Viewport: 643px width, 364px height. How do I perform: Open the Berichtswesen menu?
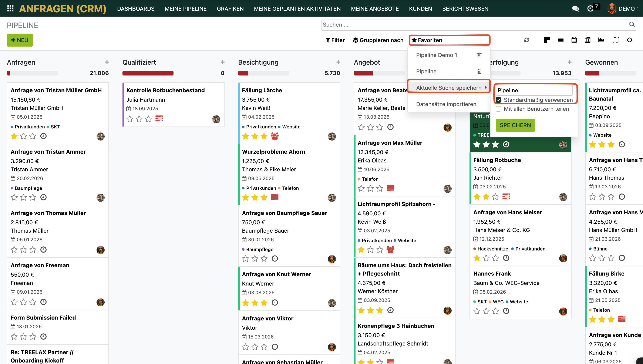coord(465,9)
